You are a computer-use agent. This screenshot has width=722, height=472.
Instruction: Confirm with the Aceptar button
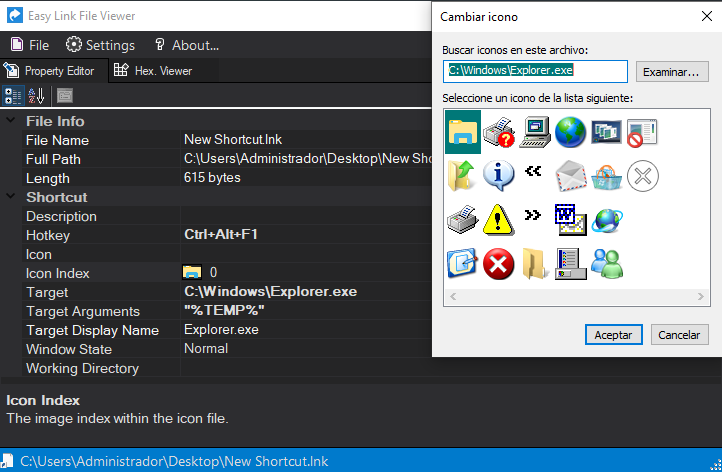tap(613, 335)
